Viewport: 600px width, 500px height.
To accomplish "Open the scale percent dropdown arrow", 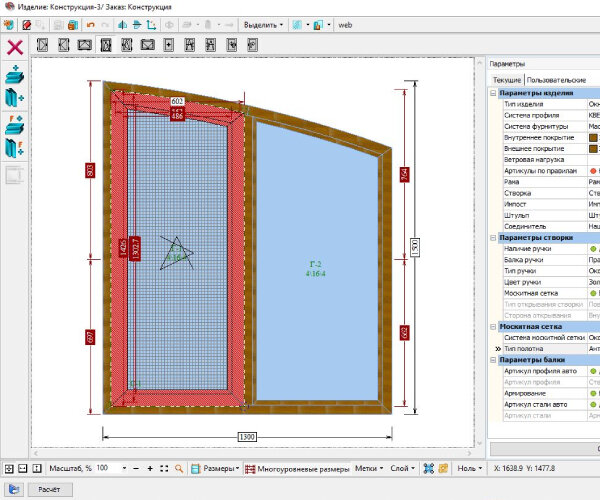I will (x=124, y=468).
